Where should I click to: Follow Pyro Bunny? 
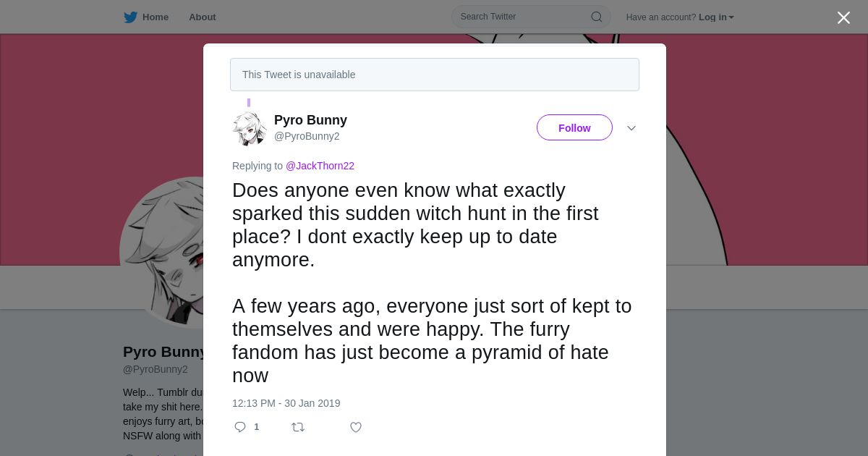pos(574,128)
